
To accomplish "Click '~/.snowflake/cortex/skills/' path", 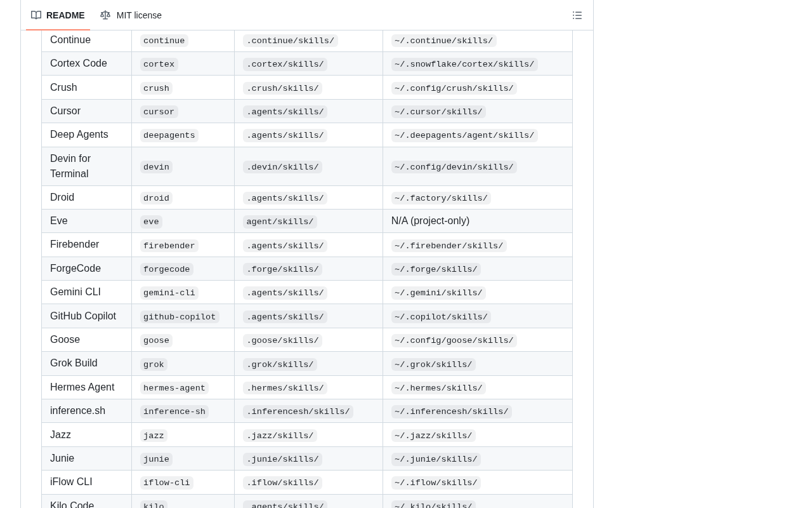I will click(464, 64).
